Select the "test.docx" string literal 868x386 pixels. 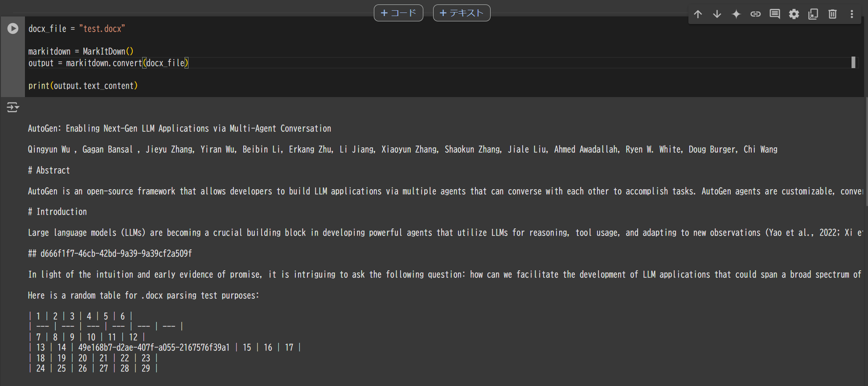coord(102,28)
